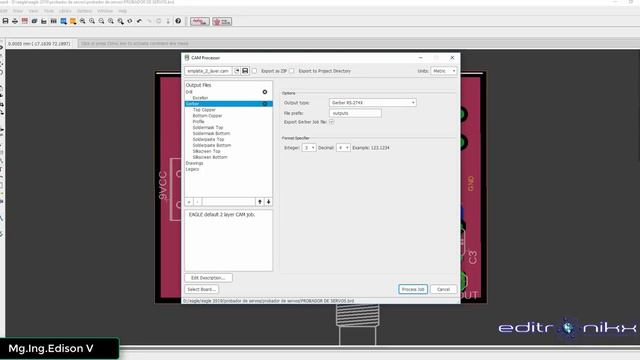Click the Undo arrow icon
This screenshot has width=640, height=360.
tap(139, 21)
